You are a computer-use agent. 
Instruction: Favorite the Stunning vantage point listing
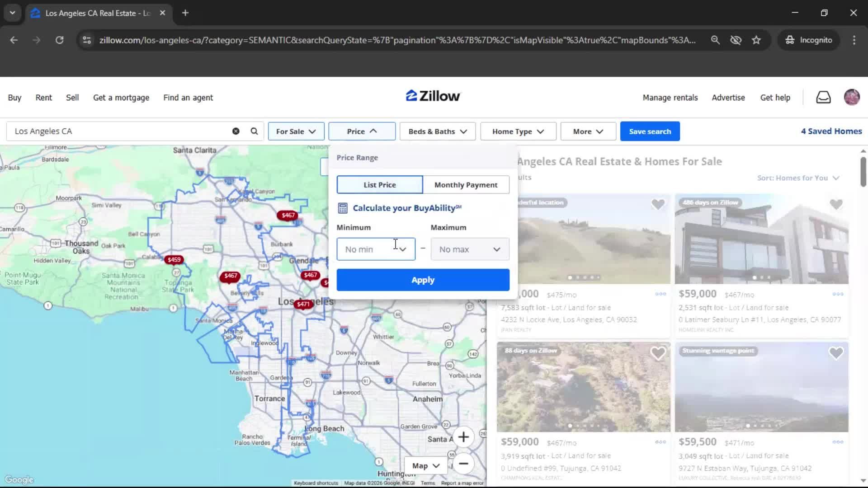click(x=836, y=353)
